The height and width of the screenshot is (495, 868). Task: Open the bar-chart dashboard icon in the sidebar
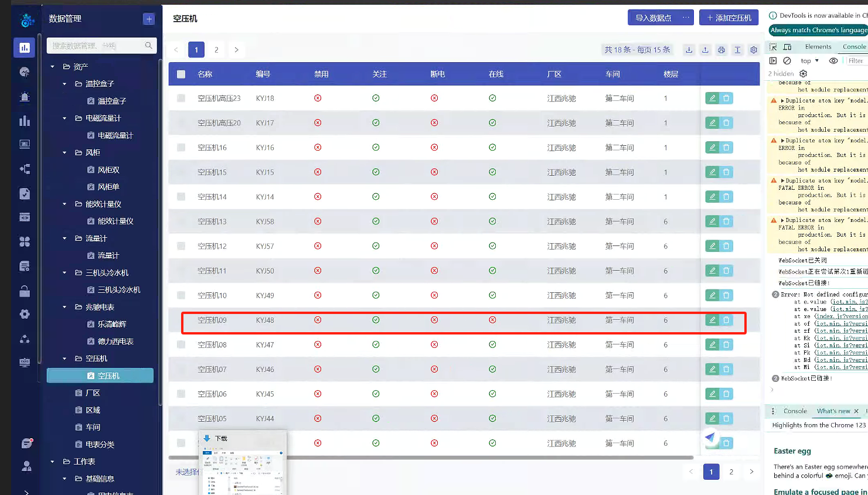click(25, 48)
